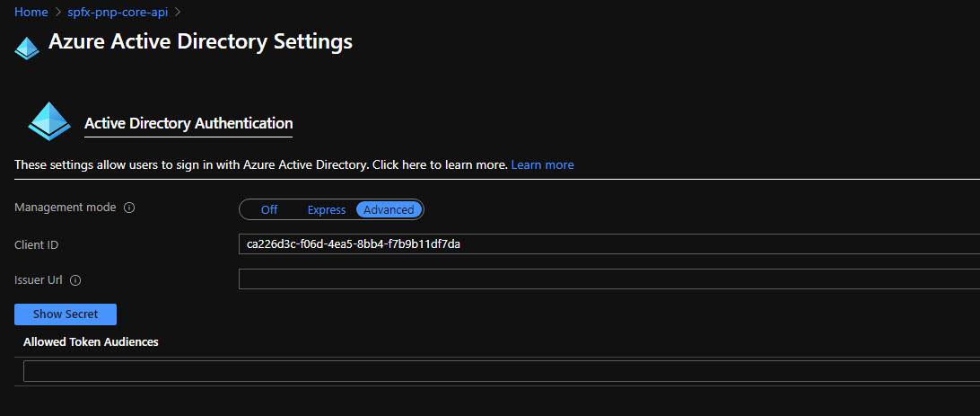The height and width of the screenshot is (416, 980).
Task: Select the Advanced management mode option
Action: [389, 209]
